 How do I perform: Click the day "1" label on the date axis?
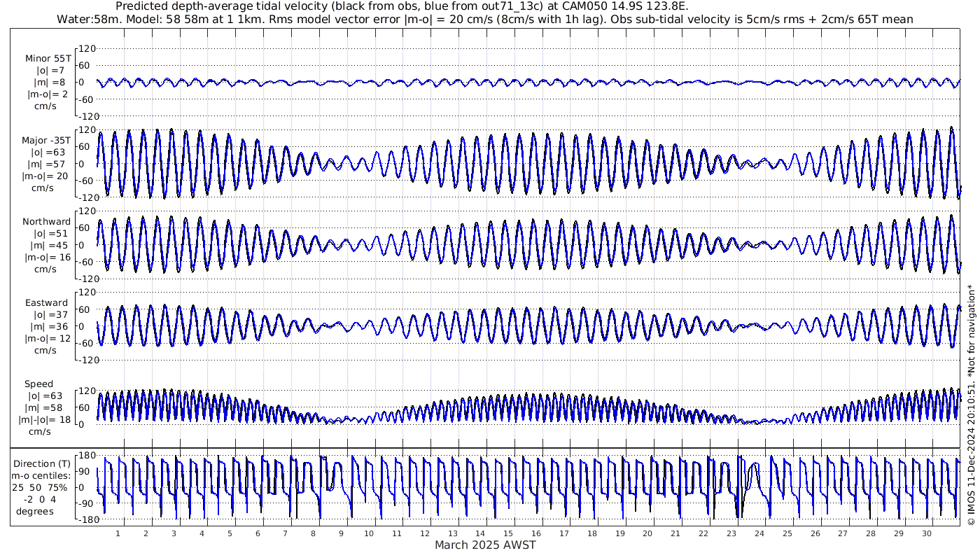tap(118, 533)
